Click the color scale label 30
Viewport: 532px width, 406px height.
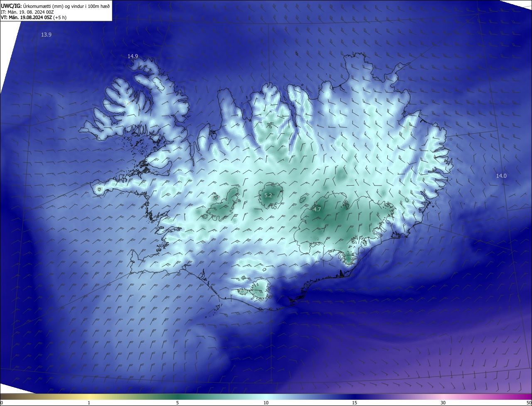443,403
